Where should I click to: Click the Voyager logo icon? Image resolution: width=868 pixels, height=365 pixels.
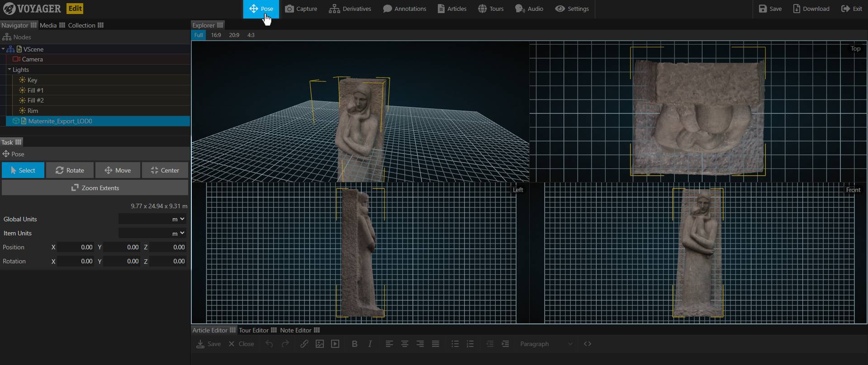9,9
